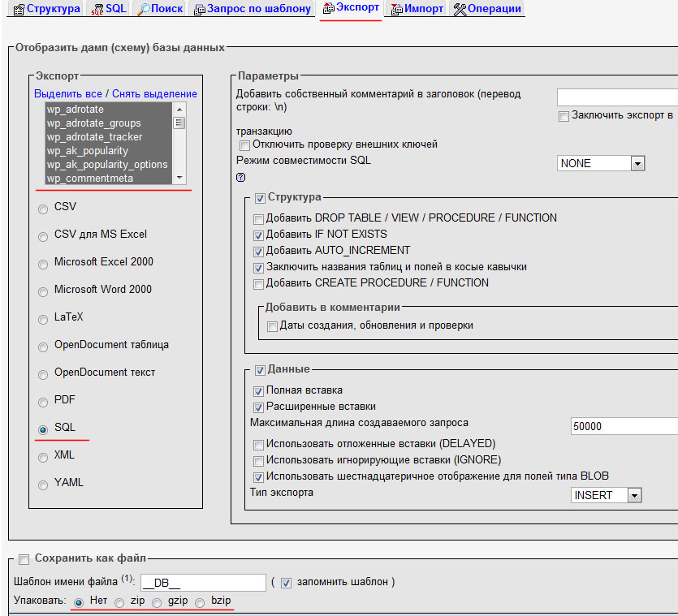Toggle Добавить IF NOT EXISTS checkbox
678x616 pixels.
258,235
